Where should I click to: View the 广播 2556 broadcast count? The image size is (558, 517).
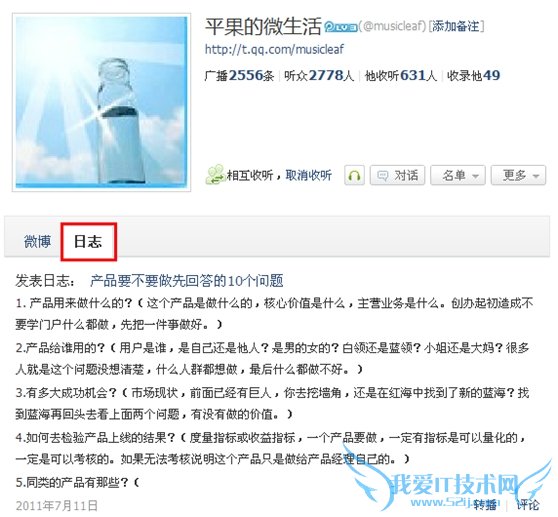[x=239, y=75]
